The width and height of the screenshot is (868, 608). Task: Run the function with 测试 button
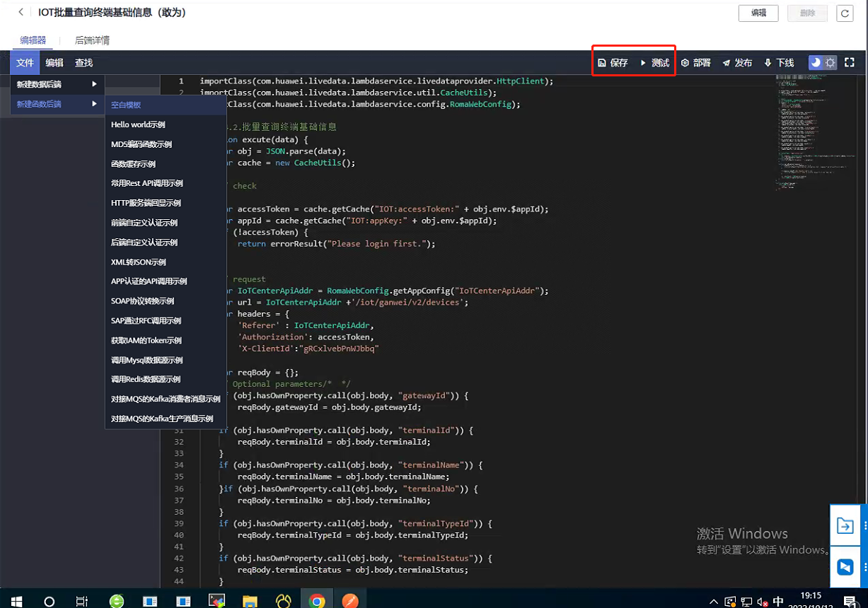(654, 63)
